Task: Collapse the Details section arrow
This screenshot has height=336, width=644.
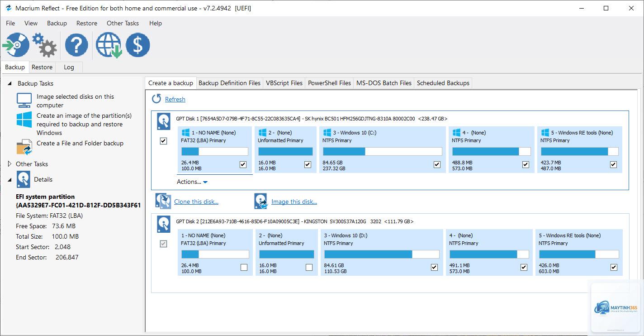Action: (x=10, y=180)
